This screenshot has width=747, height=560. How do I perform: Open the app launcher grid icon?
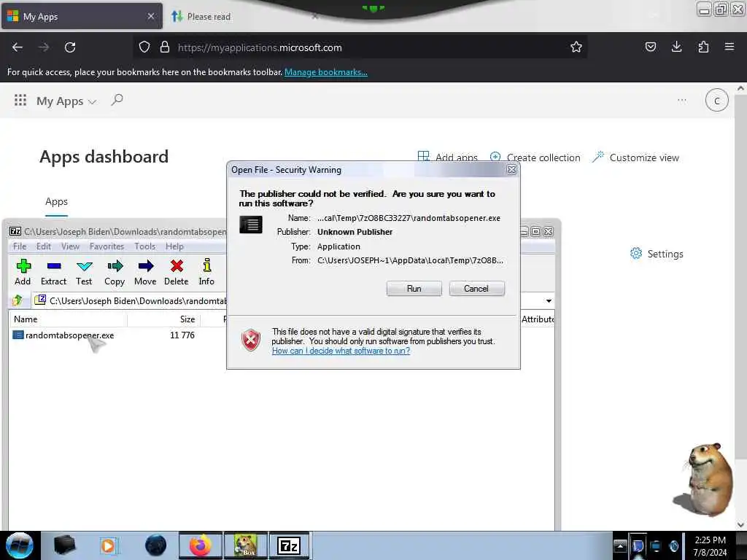[20, 101]
